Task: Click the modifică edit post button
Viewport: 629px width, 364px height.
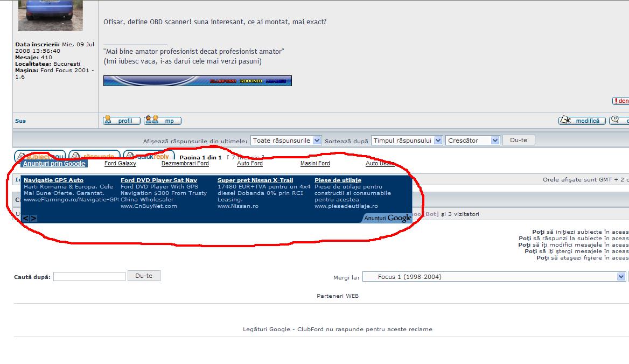Action: coord(582,121)
